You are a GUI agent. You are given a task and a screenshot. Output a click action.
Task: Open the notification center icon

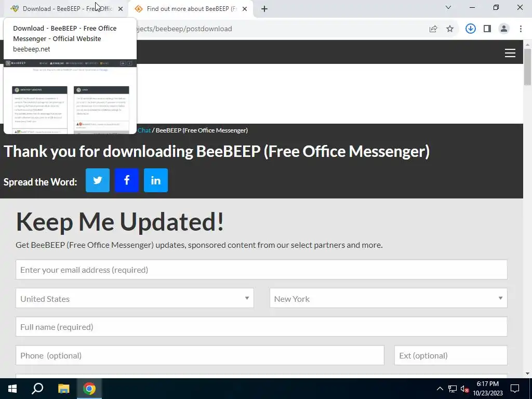[x=515, y=389]
